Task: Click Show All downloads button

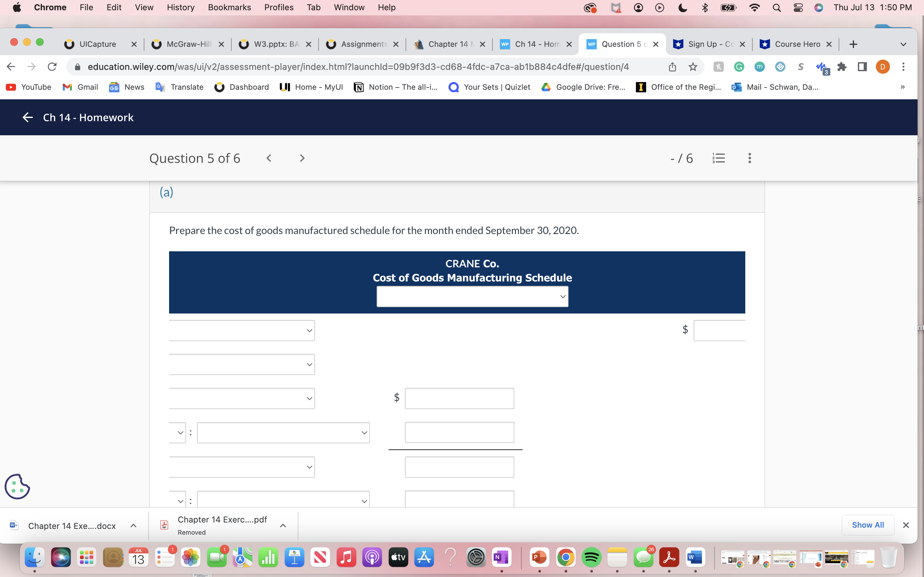Action: tap(868, 525)
